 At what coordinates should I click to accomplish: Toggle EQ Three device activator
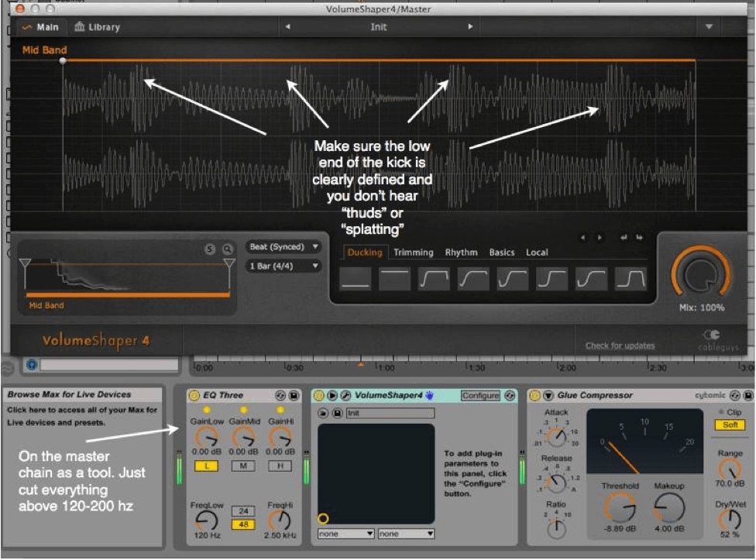[x=194, y=396]
